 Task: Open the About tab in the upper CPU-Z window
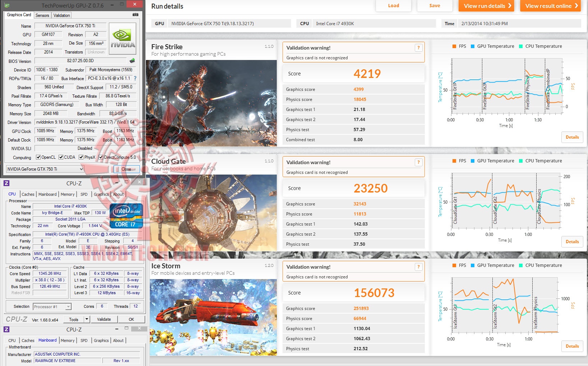tap(118, 194)
